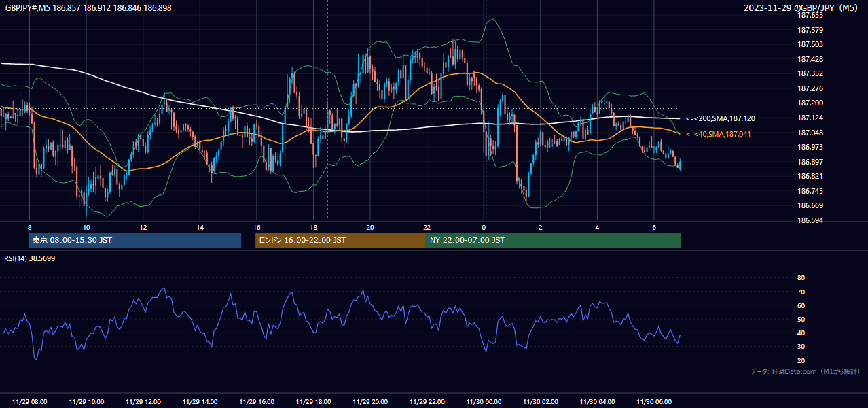
Task: Click RSI scale value 70
Action: click(801, 292)
